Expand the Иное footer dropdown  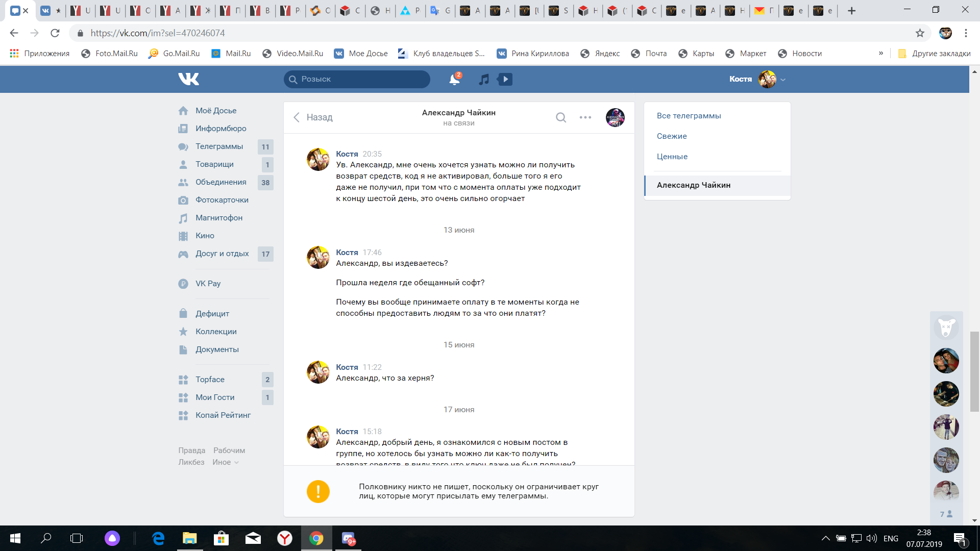225,462
